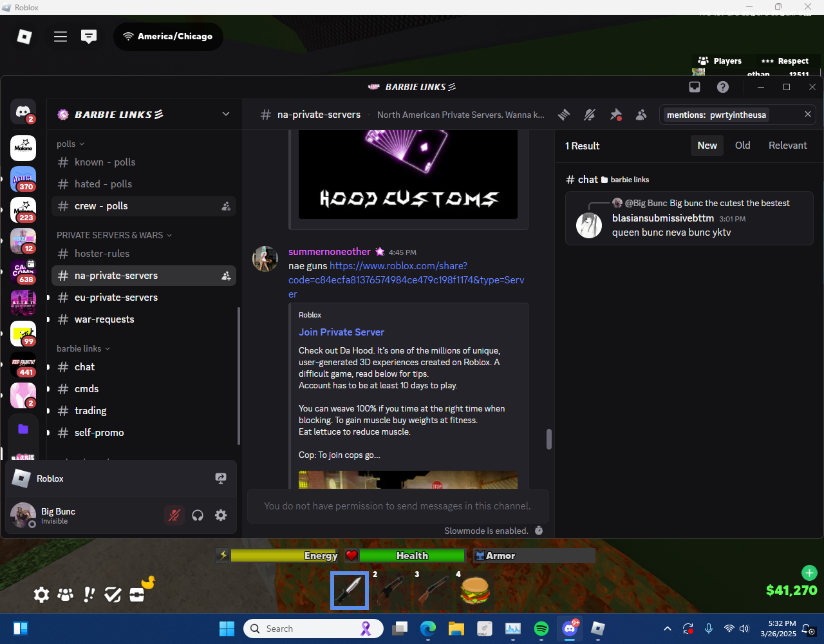
Task: Share Roblox screen stream icon
Action: [221, 478]
